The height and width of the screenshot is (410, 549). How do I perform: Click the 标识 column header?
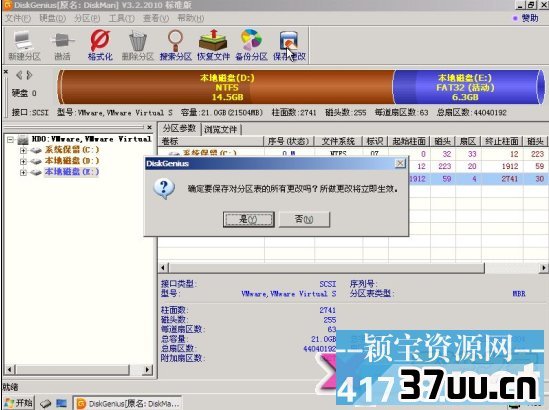375,141
